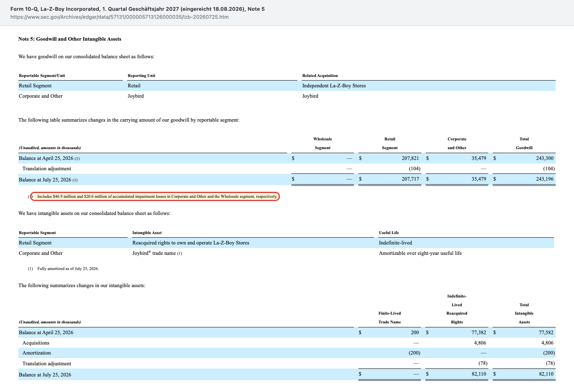Select the 'Useful Life' column header
574x392 pixels.
[389, 233]
